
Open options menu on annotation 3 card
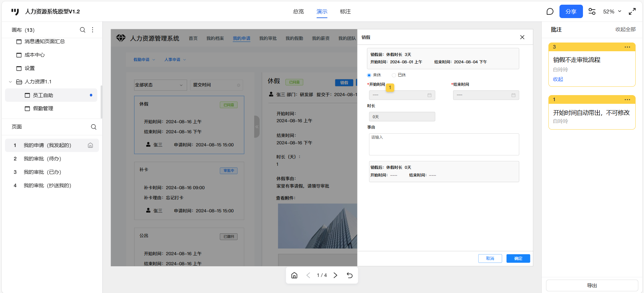[x=627, y=47]
